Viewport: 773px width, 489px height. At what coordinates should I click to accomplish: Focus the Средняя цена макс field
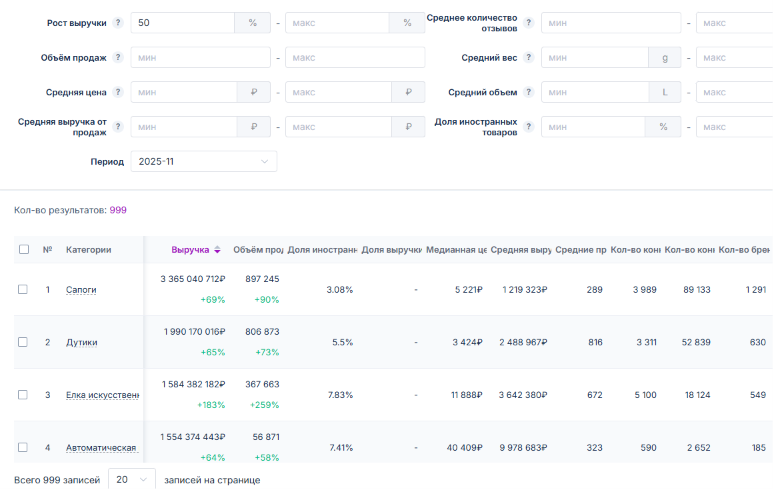339,92
